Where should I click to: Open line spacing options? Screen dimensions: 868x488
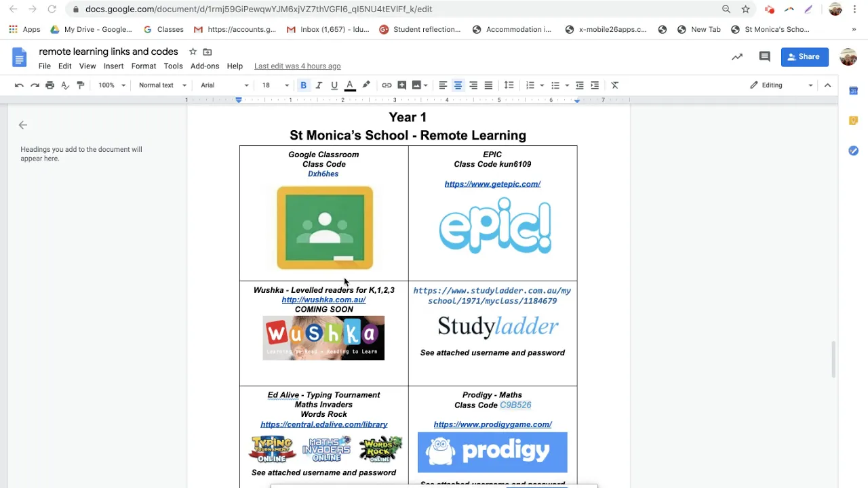pyautogui.click(x=509, y=85)
